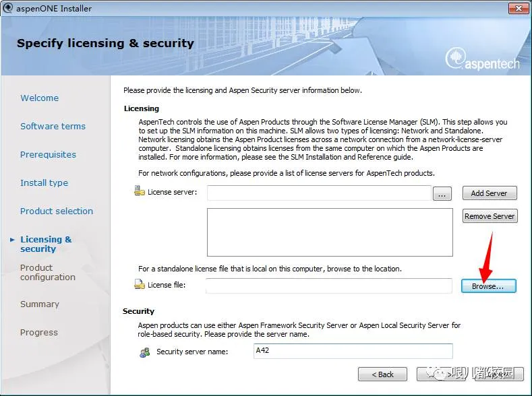Open license server lookup ellipsis button
The width and height of the screenshot is (532, 396).
(442, 194)
